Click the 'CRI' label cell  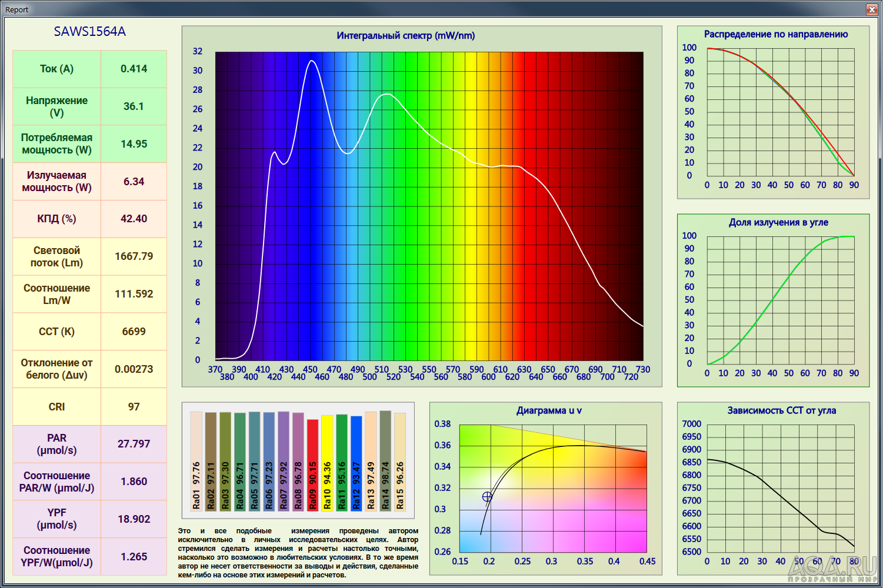[x=57, y=407]
